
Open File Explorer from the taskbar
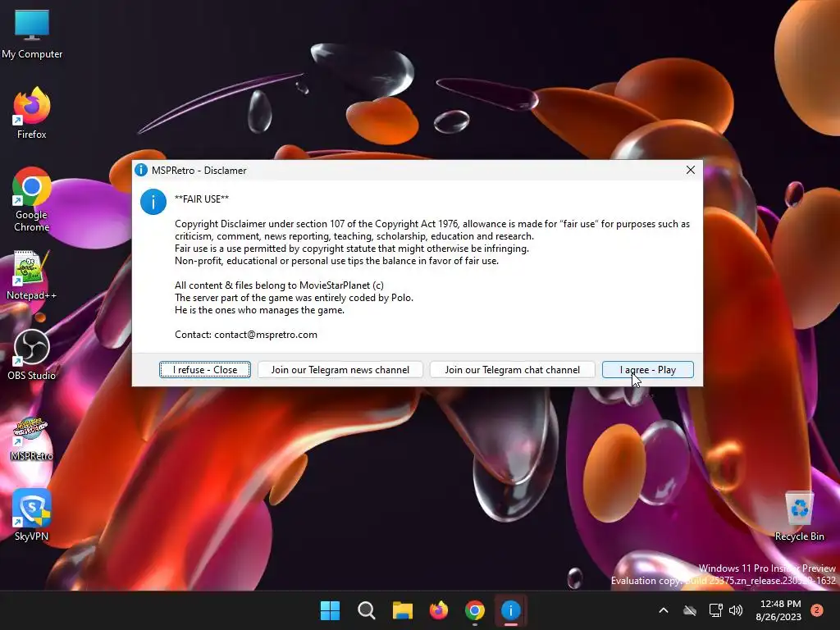[402, 610]
